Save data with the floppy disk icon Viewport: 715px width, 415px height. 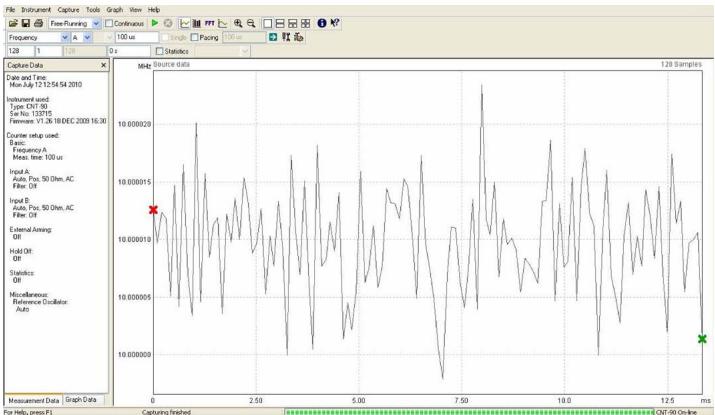26,23
